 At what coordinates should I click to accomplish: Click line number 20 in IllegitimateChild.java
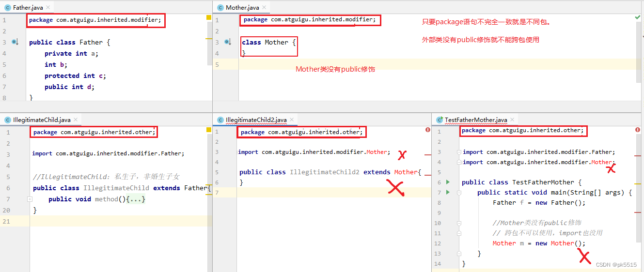click(x=5, y=210)
